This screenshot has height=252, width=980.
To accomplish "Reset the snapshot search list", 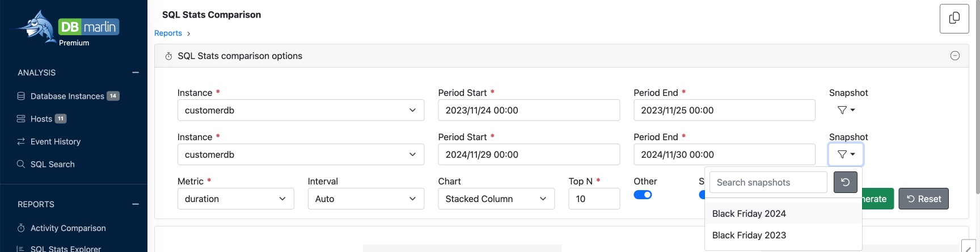I will point(845,182).
